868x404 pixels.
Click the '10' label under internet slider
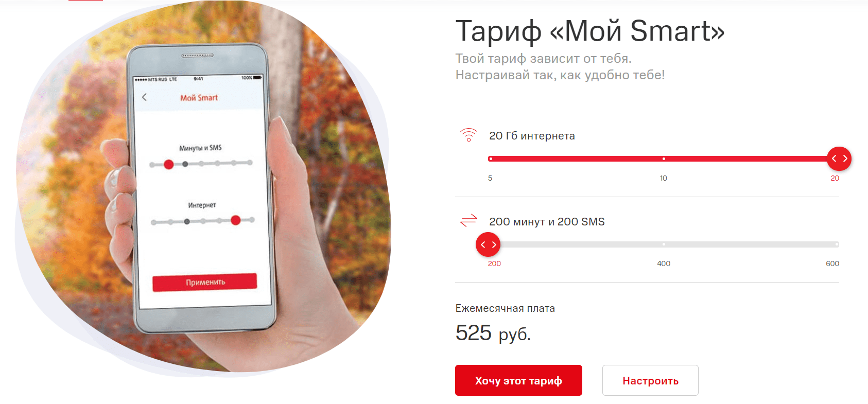664,178
